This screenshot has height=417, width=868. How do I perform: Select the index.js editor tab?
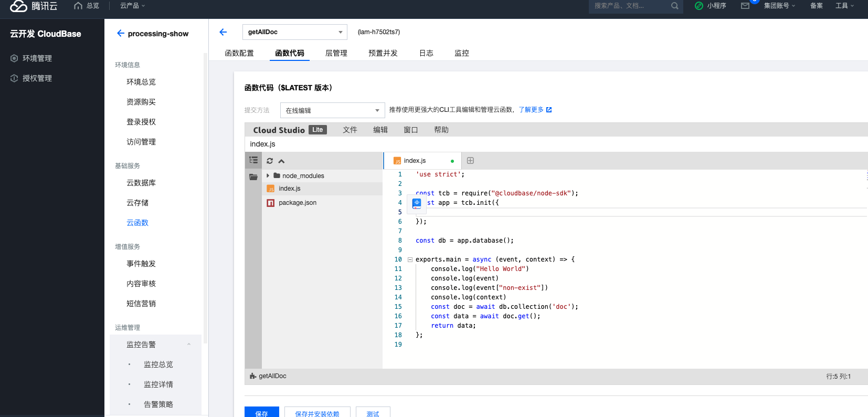(422, 161)
